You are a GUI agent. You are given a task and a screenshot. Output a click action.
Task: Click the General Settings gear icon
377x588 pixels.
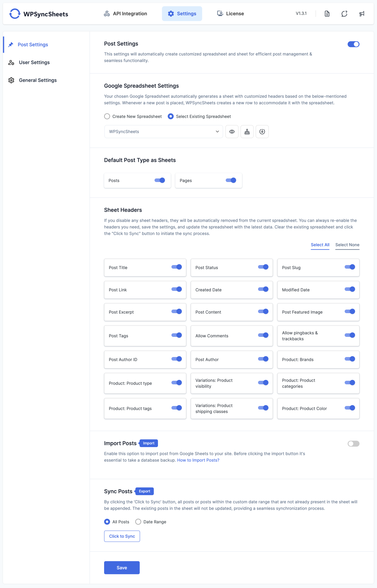[11, 80]
